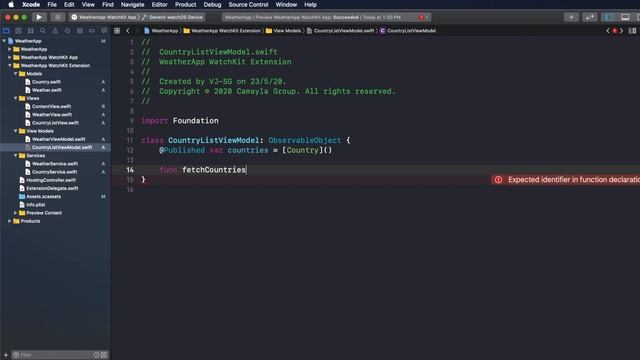Collapse the WeatherApp WatchKit Extension group
640x360 pixels.
(x=10, y=65)
